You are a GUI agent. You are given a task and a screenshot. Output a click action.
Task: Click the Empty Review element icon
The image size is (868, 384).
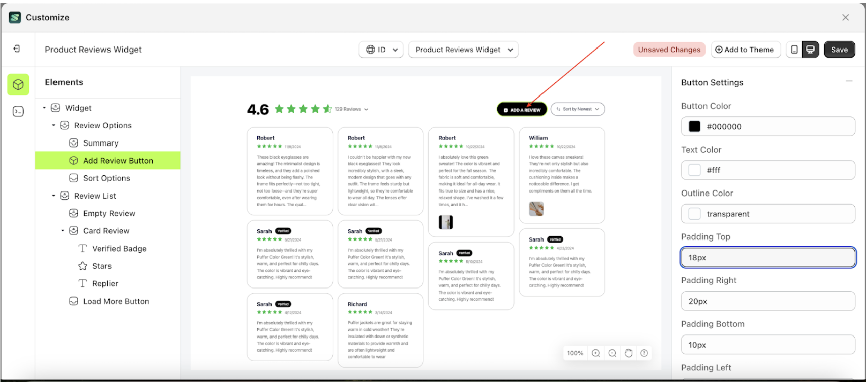point(74,213)
